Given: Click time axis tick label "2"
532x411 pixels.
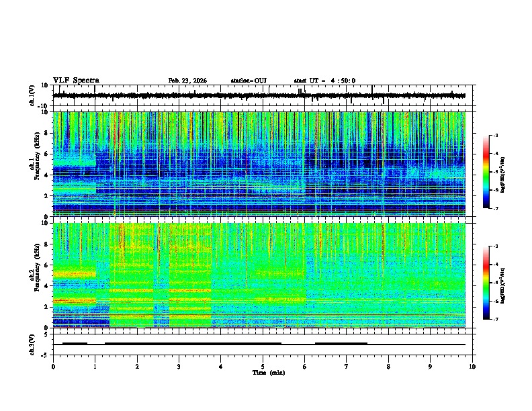Looking at the screenshot, I should pos(137,367).
